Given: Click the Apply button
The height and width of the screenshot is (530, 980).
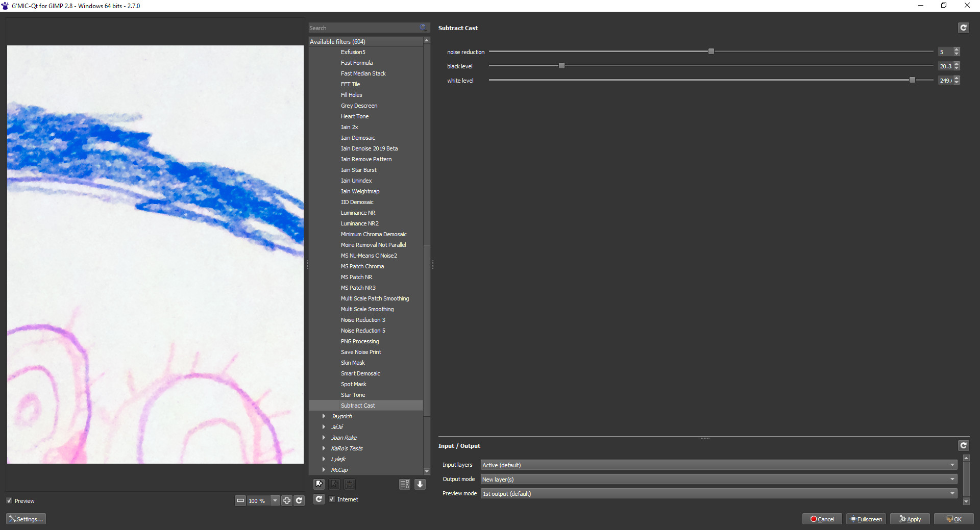Looking at the screenshot, I should tap(910, 519).
